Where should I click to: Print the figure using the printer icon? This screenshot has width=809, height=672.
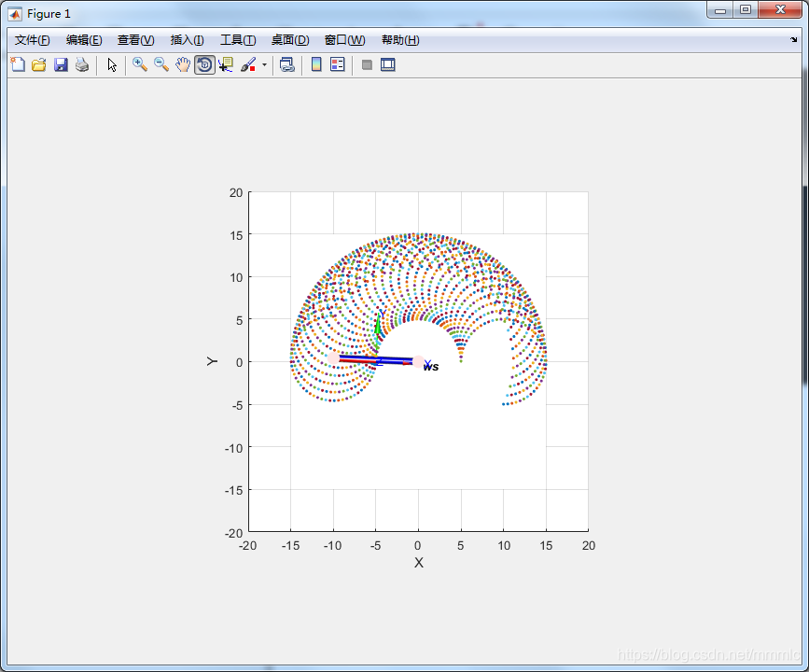(x=83, y=64)
